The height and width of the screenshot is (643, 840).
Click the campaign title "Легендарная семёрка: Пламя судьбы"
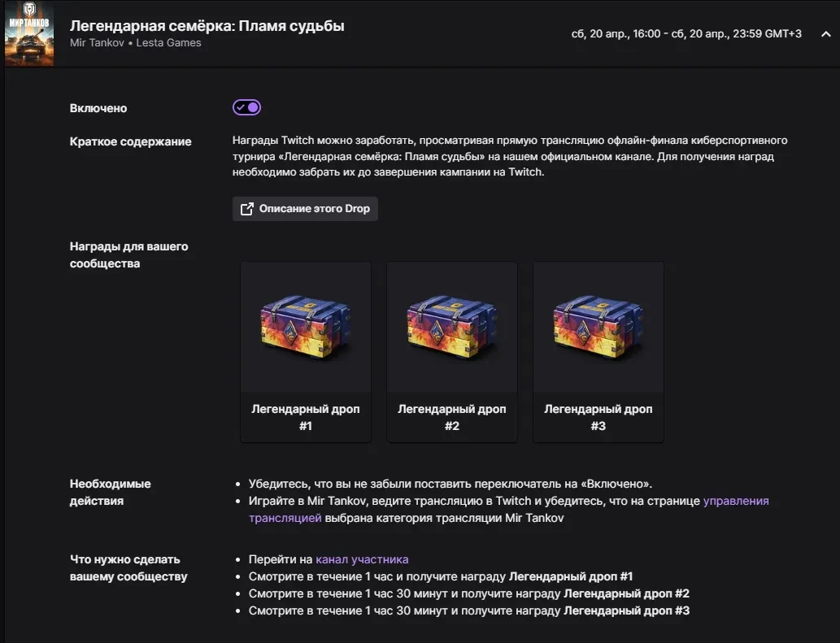pyautogui.click(x=207, y=26)
